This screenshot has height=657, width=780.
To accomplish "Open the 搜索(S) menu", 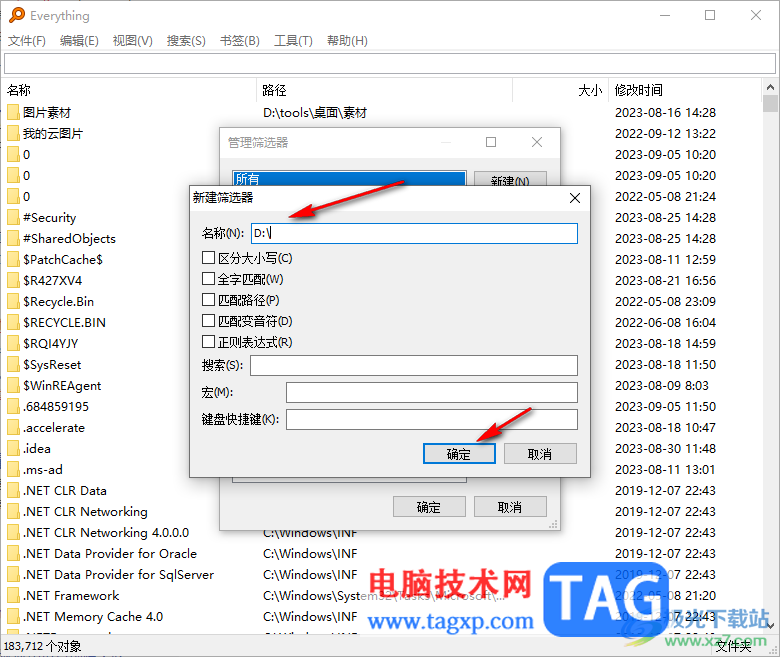I will (186, 41).
